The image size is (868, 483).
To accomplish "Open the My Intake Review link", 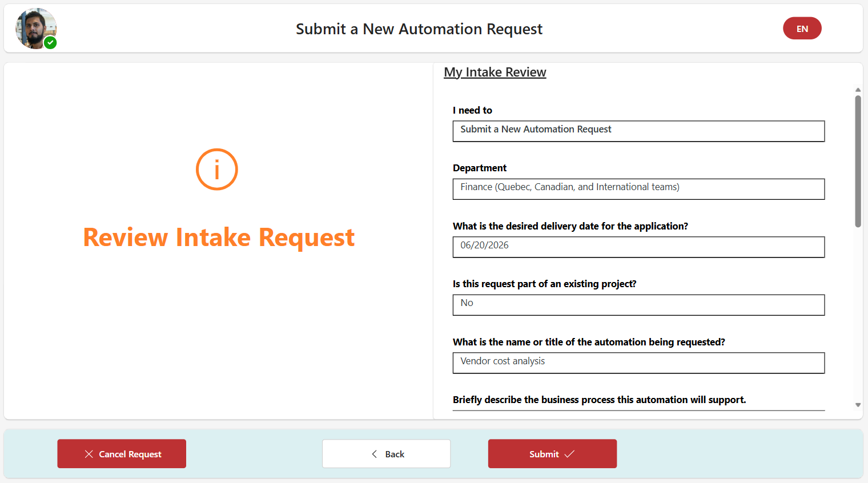I will 495,72.
